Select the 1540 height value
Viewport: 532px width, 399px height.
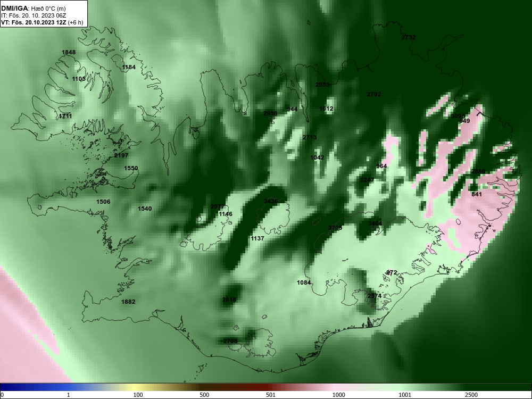[145, 209]
